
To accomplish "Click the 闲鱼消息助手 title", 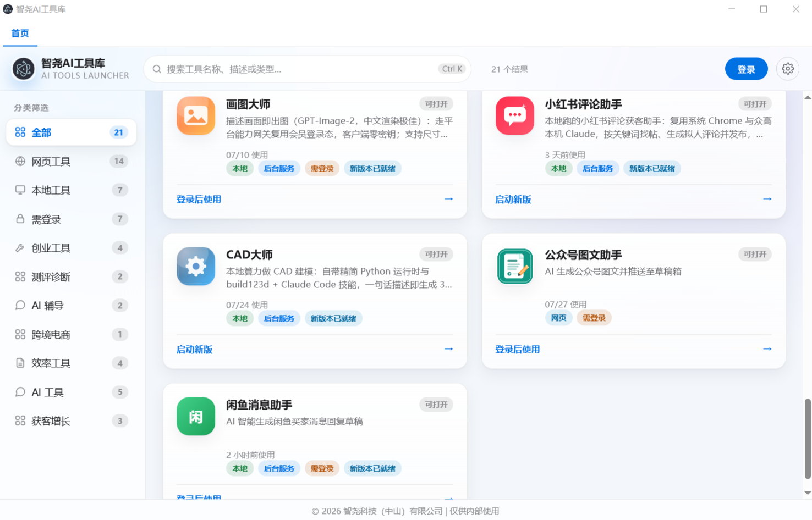I will pos(259,405).
